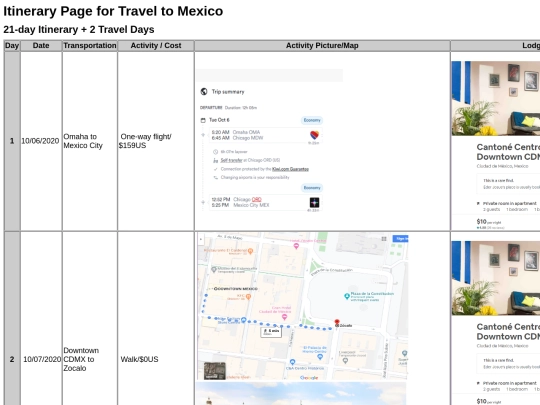
Task: Click the Restaurante El Cardenal orange marker
Action: (250, 251)
